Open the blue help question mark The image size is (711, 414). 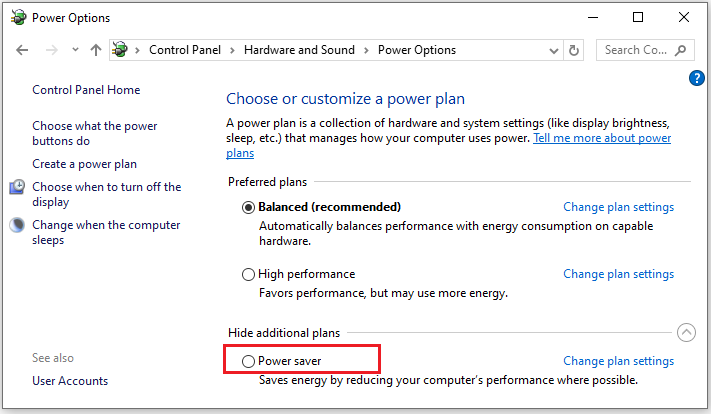697,78
